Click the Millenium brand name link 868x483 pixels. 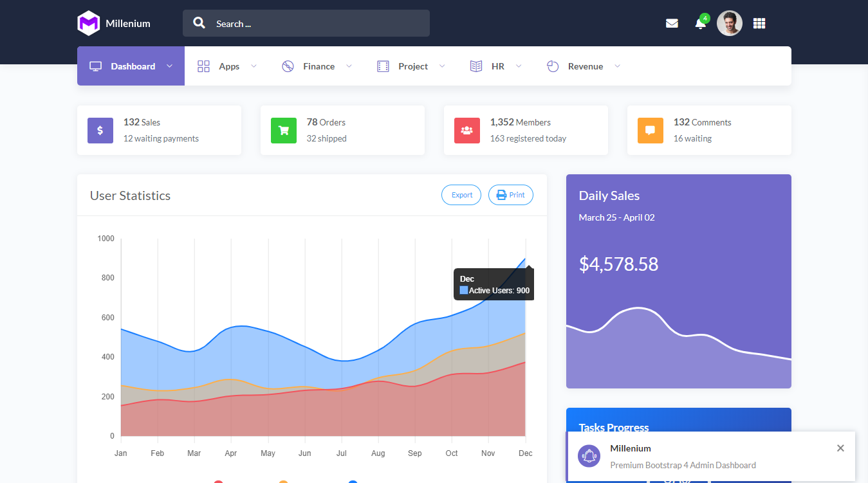click(128, 23)
